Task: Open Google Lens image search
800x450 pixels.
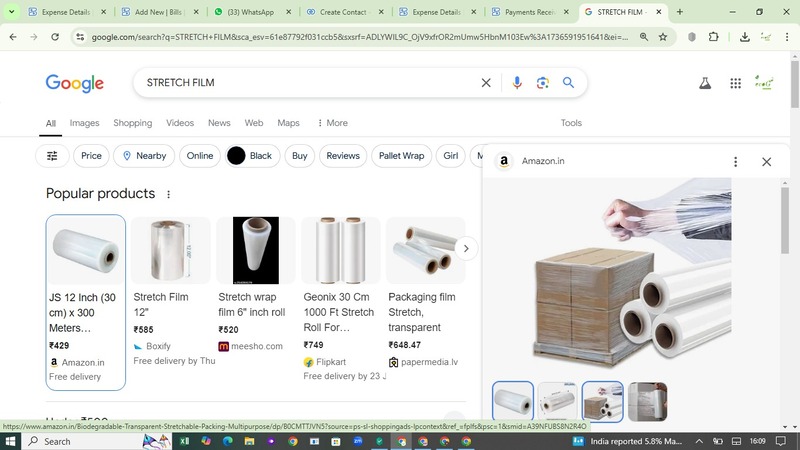Action: click(x=542, y=83)
